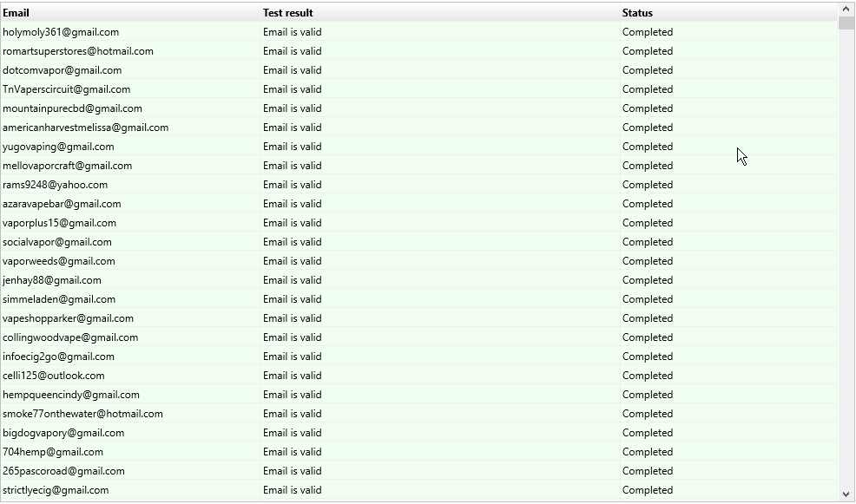This screenshot has width=856, height=504.
Task: Click the azaravapebar@gmail.com entry
Action: point(62,204)
